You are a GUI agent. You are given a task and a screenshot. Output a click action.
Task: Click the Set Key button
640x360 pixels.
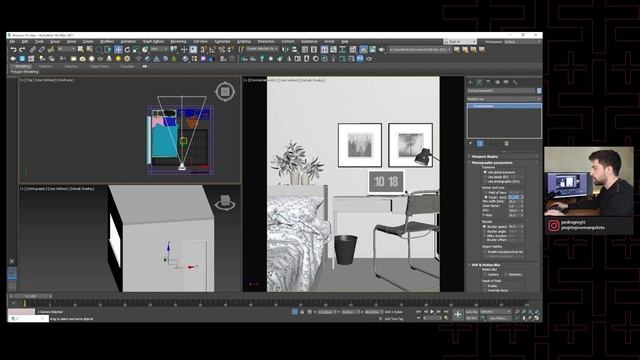coord(471,318)
